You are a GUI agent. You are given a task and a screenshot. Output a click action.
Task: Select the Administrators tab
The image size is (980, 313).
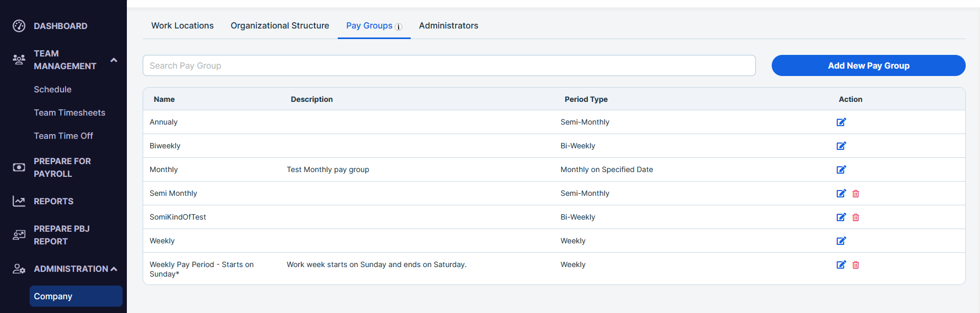pos(448,25)
